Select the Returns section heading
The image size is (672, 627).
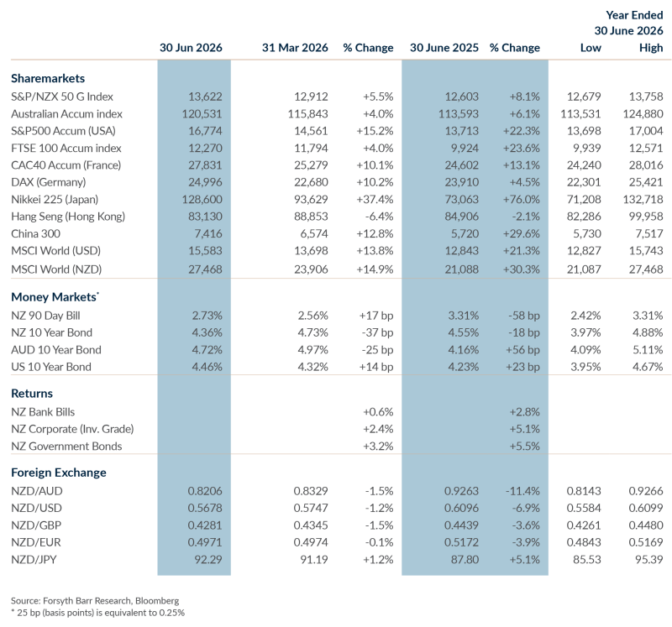(32, 394)
